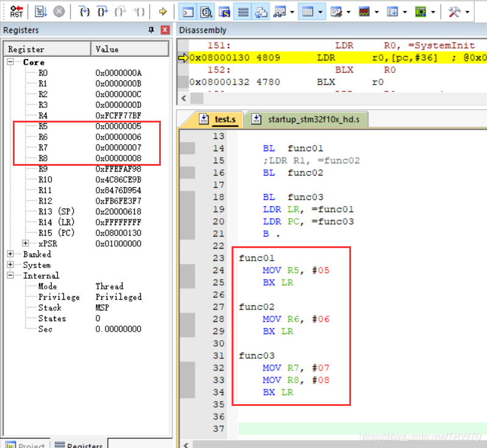The height and width of the screenshot is (448, 487).
Task: Expand the System register group
Action: 10,265
